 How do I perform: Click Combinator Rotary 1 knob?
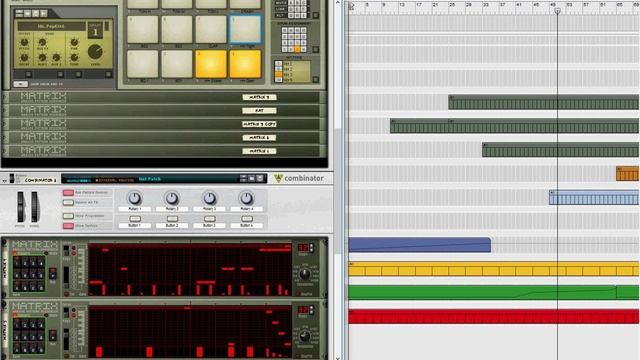(x=135, y=198)
